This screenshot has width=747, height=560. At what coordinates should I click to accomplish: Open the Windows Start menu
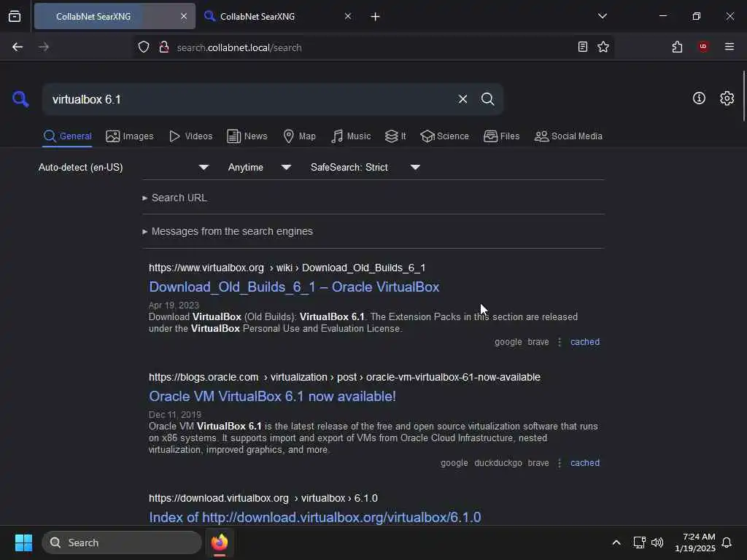23,542
